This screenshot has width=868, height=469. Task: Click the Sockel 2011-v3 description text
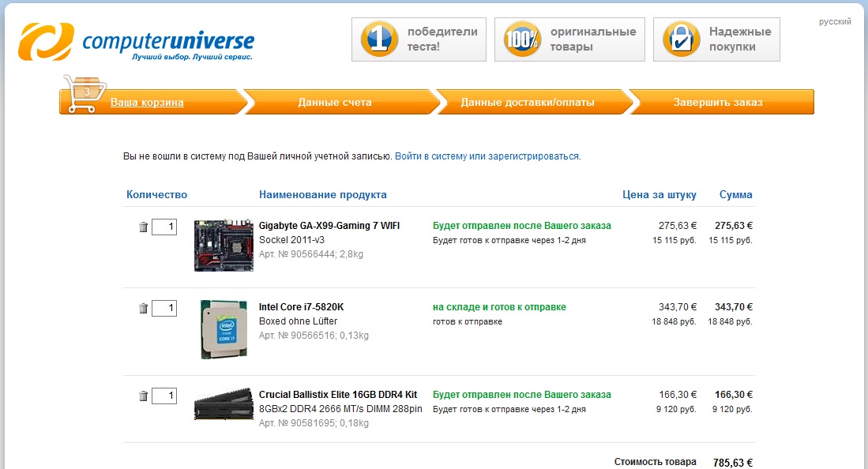pos(291,240)
